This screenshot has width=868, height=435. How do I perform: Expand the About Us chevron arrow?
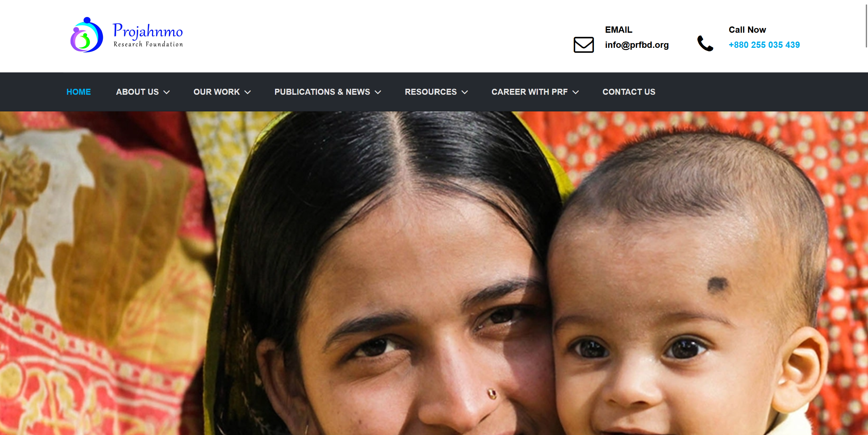[166, 92]
